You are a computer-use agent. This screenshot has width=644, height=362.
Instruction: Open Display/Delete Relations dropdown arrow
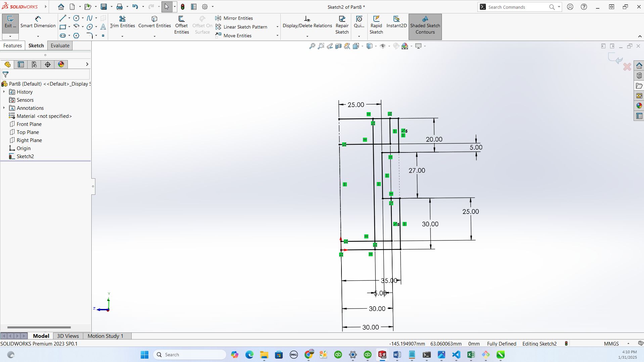(x=307, y=36)
